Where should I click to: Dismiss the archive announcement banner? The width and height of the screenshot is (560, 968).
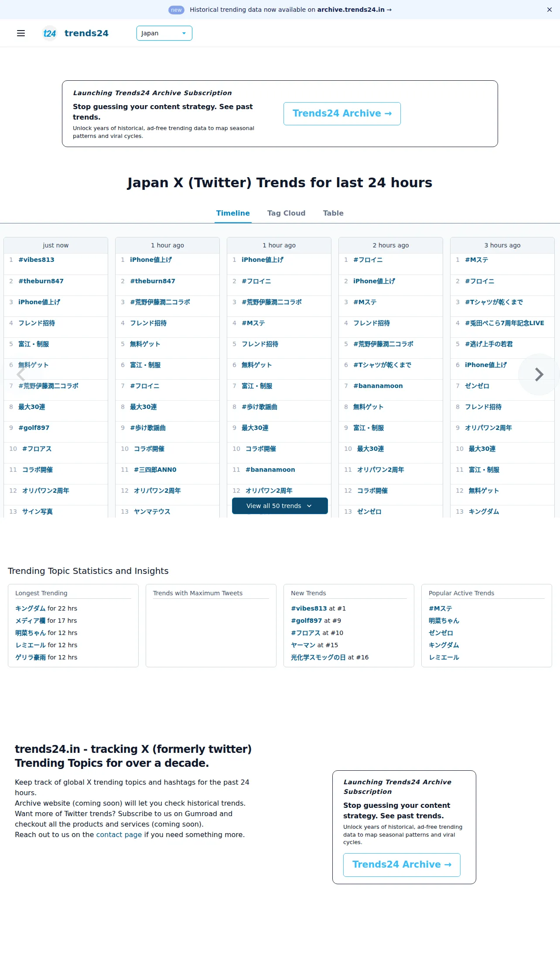click(x=550, y=10)
